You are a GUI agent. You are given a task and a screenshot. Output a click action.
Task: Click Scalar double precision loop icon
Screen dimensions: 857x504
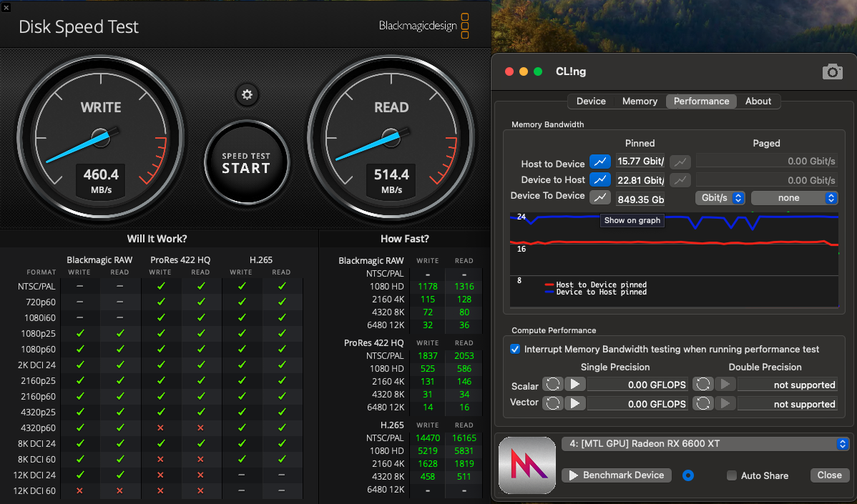coord(703,385)
